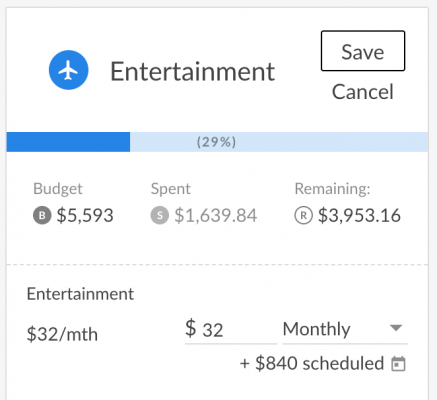Open the + $840 scheduled link
The height and width of the screenshot is (400, 437).
(312, 363)
